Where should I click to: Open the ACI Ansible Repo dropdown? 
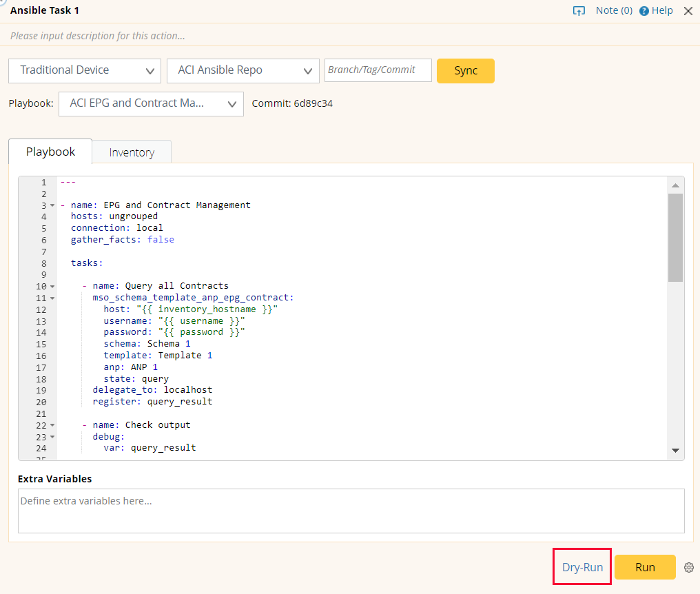243,70
